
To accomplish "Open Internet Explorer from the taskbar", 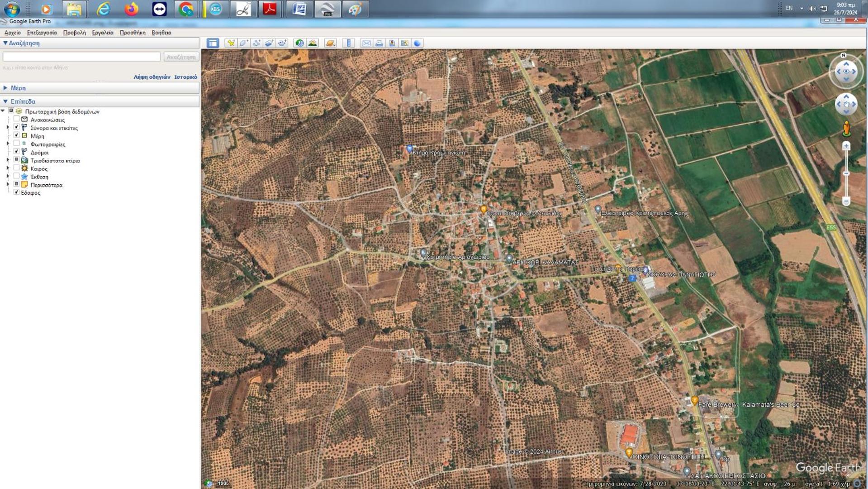I will (103, 9).
